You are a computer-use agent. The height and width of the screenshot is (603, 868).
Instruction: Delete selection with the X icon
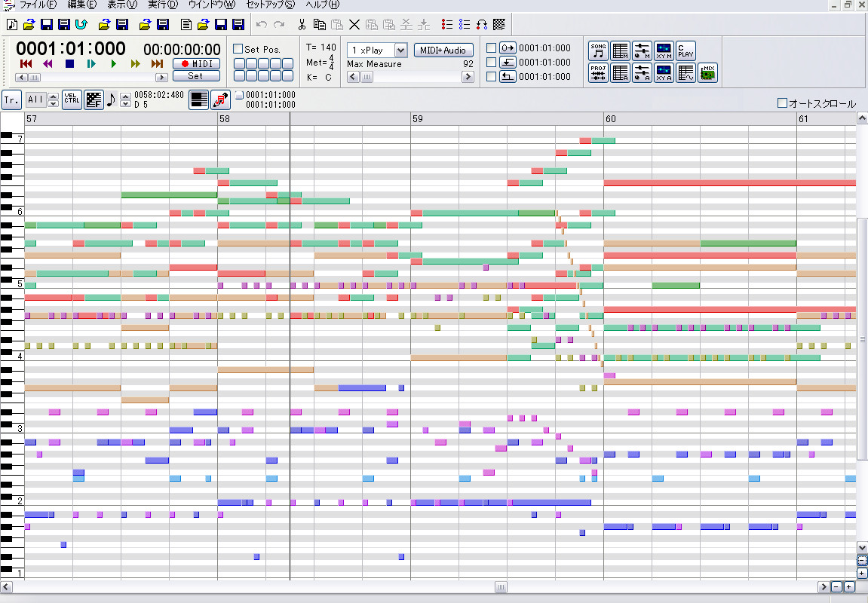coord(355,24)
